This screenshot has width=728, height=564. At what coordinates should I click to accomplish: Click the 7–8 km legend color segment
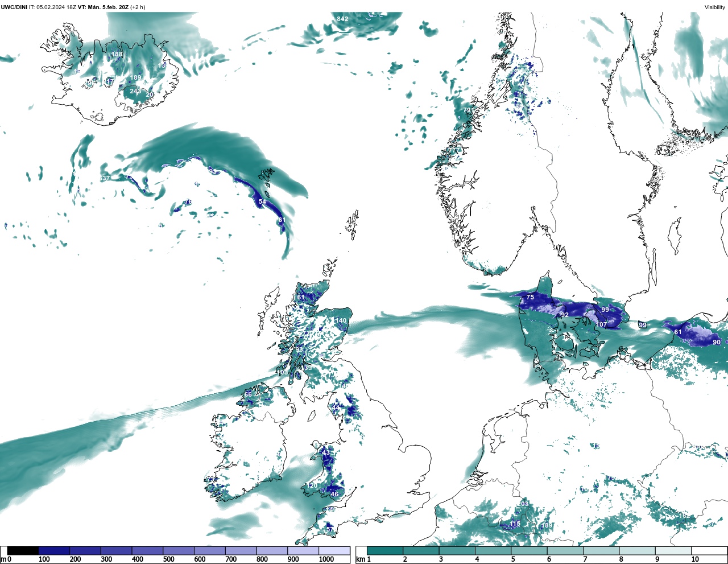[x=601, y=550]
